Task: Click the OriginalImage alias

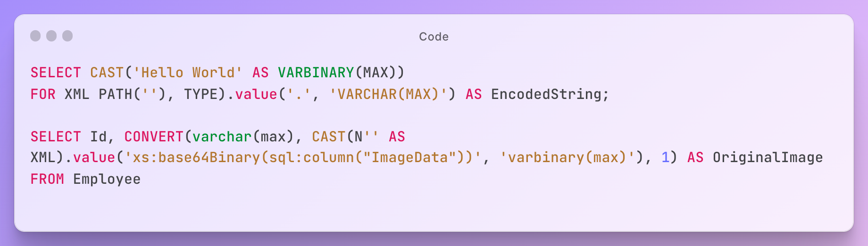Action: (768, 157)
